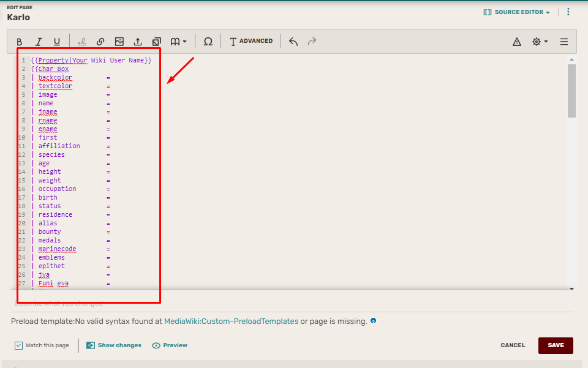This screenshot has width=588, height=368.
Task: Preview the page
Action: click(170, 345)
